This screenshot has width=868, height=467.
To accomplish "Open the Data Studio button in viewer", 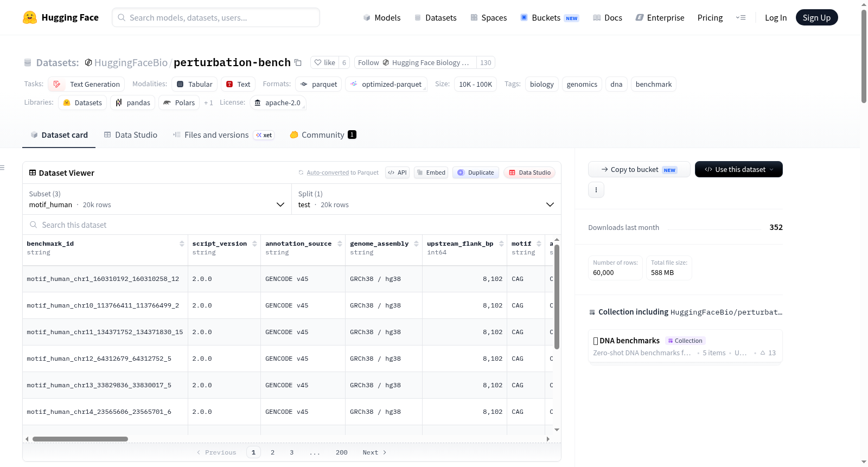I will (529, 172).
